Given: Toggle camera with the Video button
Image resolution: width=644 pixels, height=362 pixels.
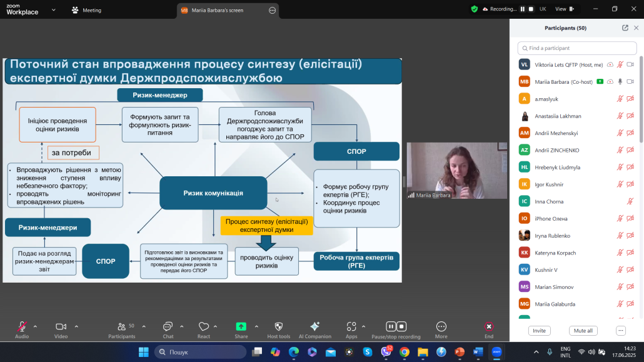Looking at the screenshot, I should pyautogui.click(x=61, y=326).
